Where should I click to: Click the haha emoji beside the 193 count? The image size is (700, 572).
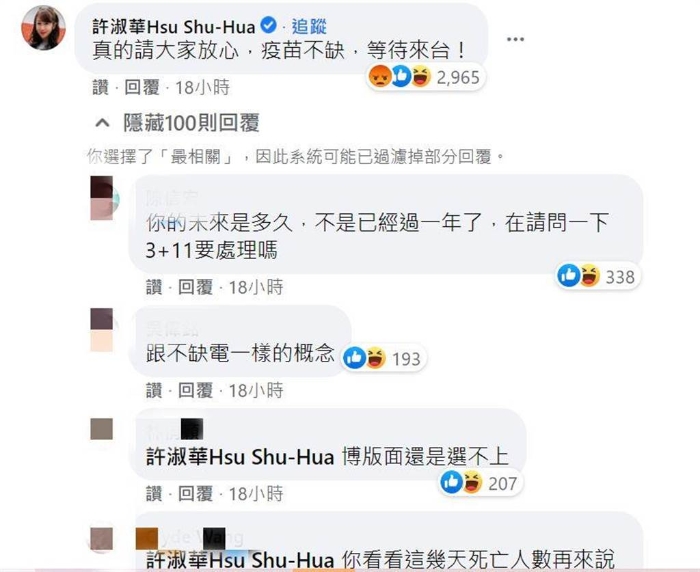[x=376, y=358]
